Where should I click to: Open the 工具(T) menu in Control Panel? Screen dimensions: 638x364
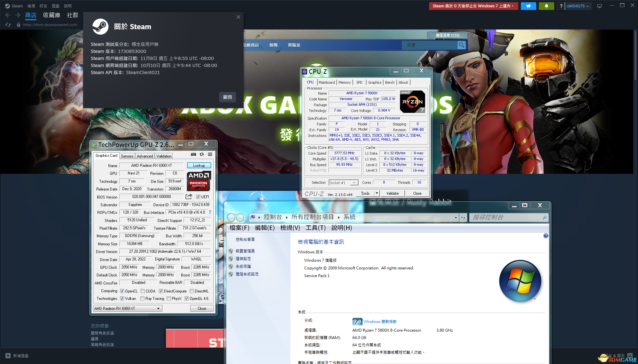click(x=315, y=228)
